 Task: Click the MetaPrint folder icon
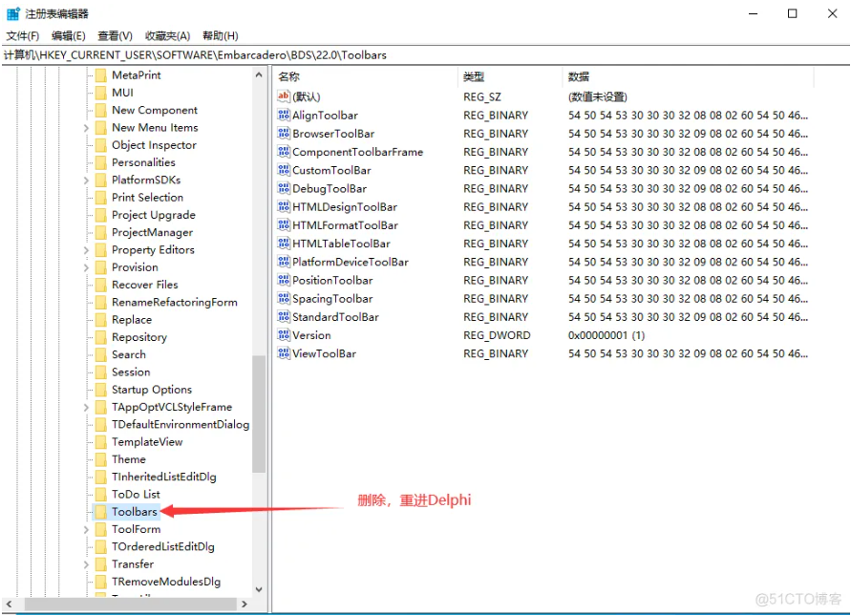click(101, 74)
